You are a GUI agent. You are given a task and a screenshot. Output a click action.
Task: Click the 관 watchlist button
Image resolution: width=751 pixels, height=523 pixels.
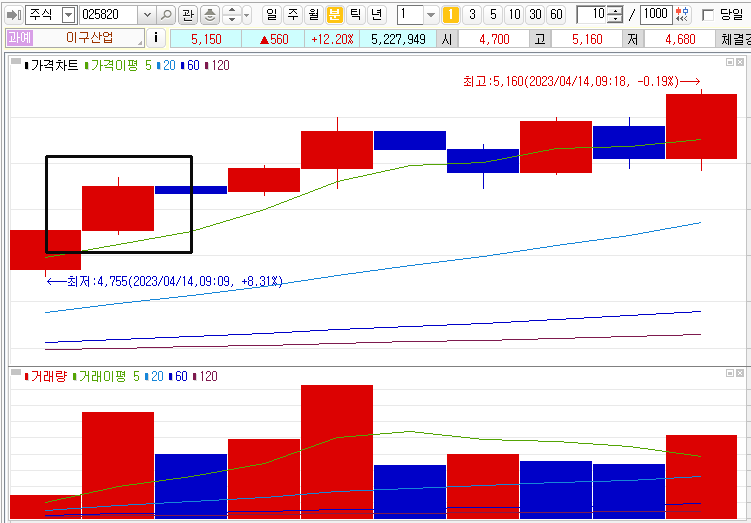[x=188, y=15]
